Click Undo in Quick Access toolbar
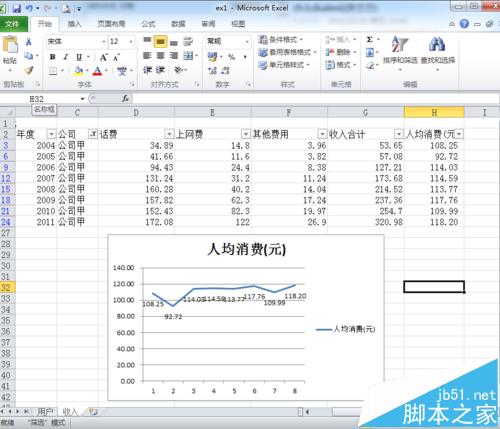500x429 pixels. [29, 8]
